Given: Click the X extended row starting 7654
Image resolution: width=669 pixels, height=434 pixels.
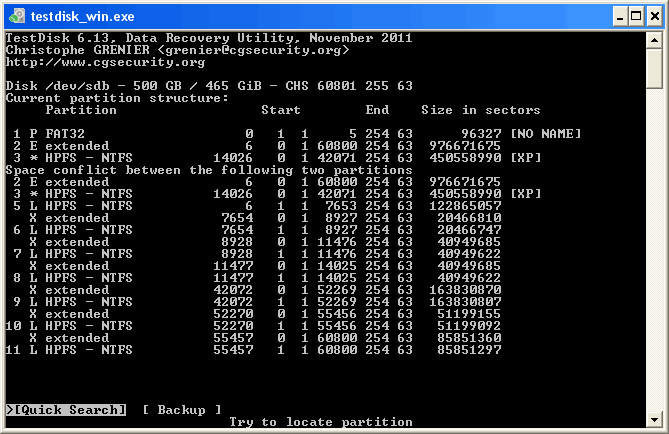Looking at the screenshot, I should (x=265, y=218).
